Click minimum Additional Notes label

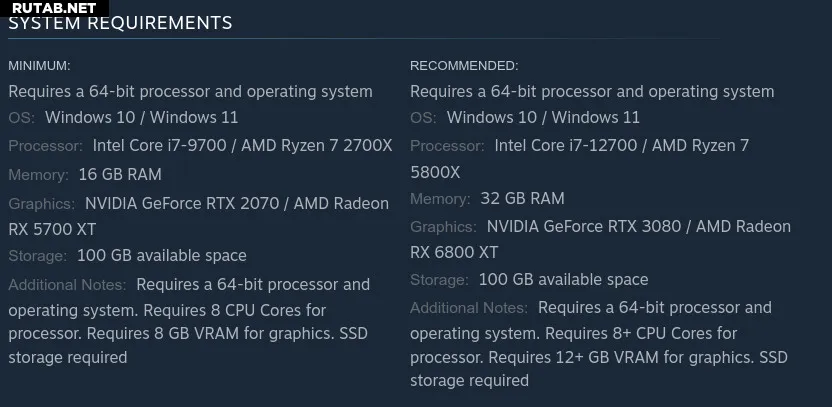[x=67, y=285]
